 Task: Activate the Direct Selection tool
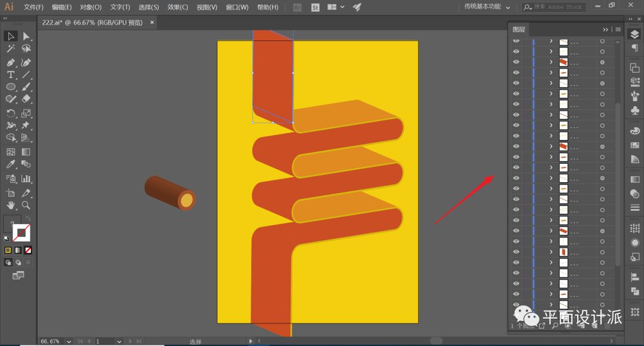pyautogui.click(x=26, y=36)
